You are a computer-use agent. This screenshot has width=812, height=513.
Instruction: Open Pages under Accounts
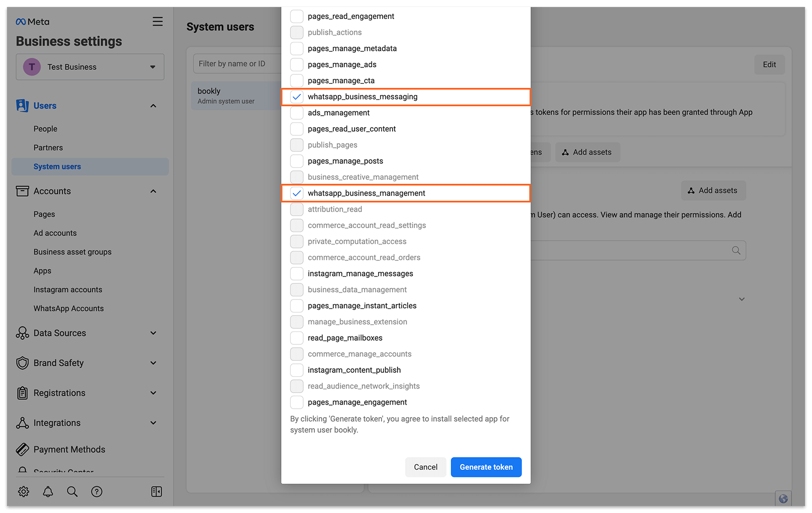(x=44, y=214)
